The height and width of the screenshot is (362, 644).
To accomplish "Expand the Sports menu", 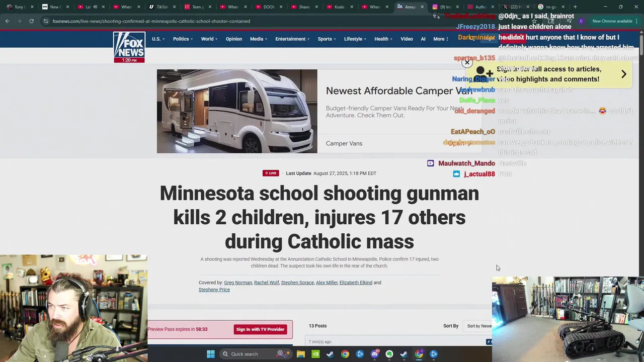I will (x=327, y=39).
